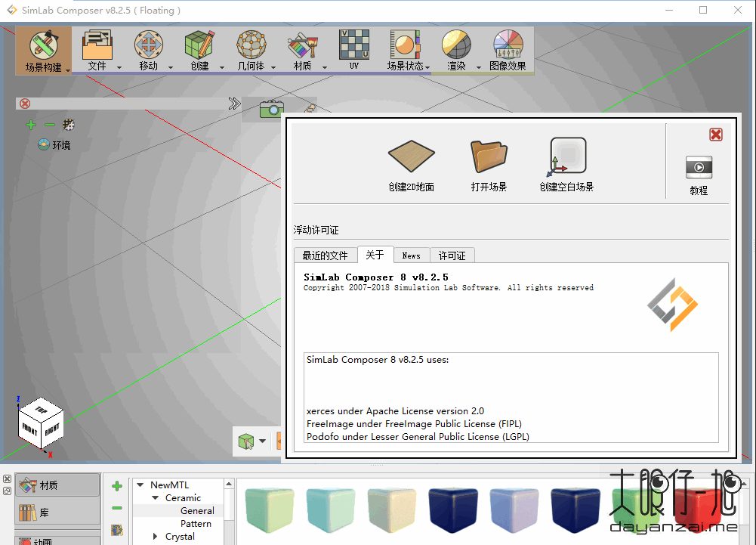
Task: Switch to the News tab
Action: coord(412,255)
